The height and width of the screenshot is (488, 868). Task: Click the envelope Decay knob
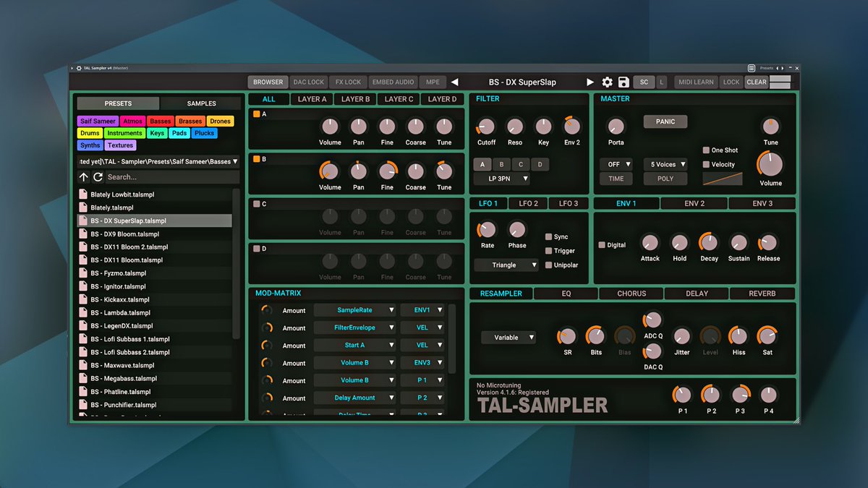coord(709,243)
